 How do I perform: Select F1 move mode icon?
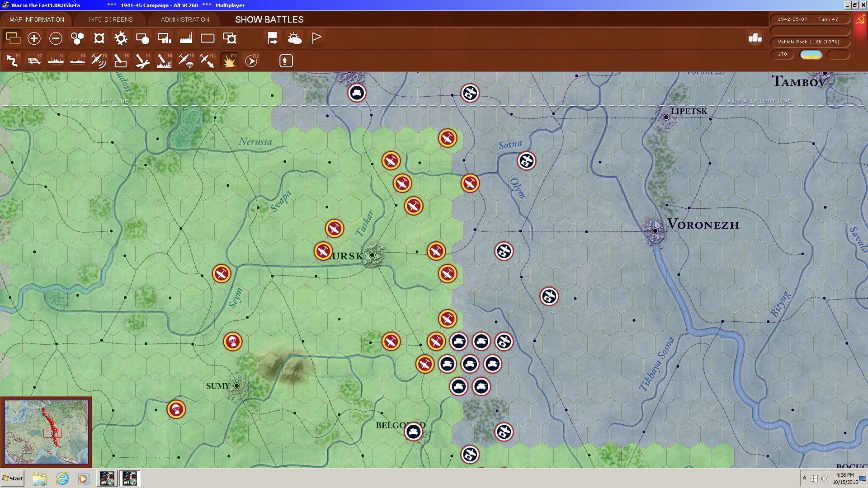click(12, 61)
